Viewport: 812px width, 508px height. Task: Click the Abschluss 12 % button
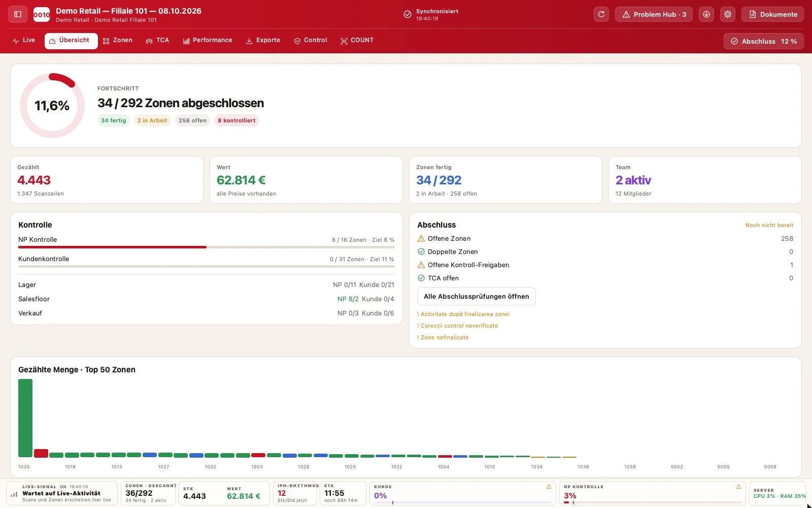point(763,41)
